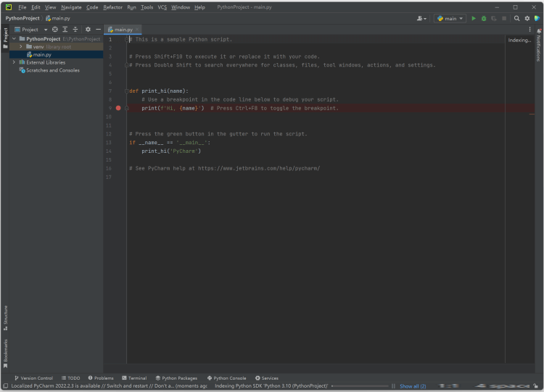Click the gray Stop square icon
The height and width of the screenshot is (392, 544).
click(x=504, y=18)
